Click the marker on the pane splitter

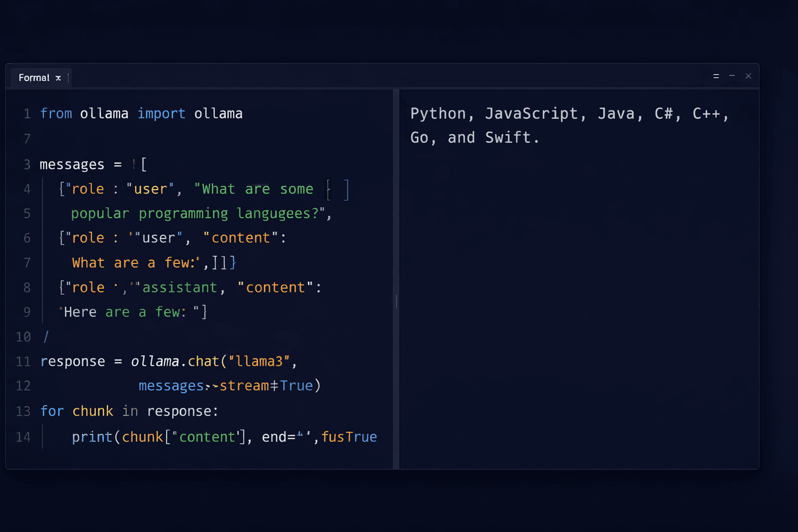point(396,301)
